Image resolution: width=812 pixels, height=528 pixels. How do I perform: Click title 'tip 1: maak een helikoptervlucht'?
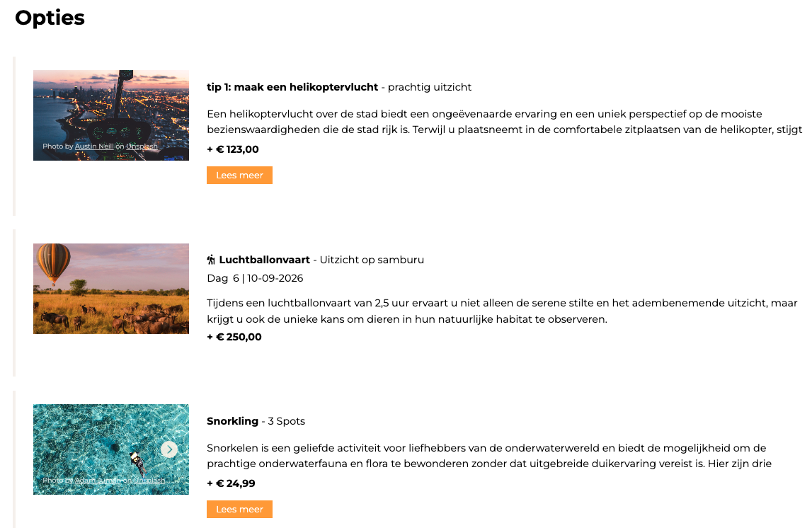pyautogui.click(x=292, y=87)
